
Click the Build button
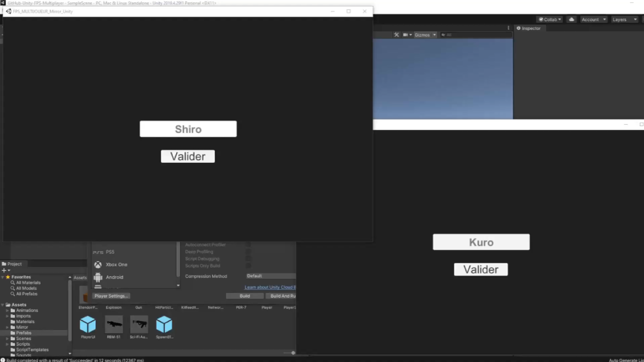244,296
